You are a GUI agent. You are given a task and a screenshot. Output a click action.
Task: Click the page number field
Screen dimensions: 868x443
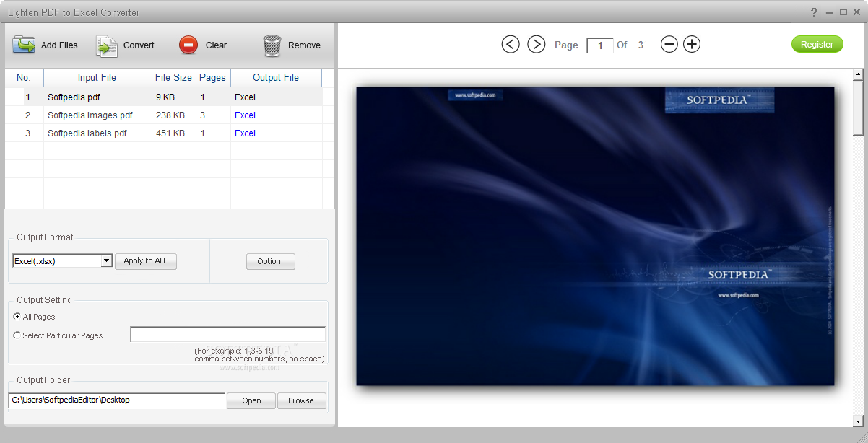[x=600, y=45]
